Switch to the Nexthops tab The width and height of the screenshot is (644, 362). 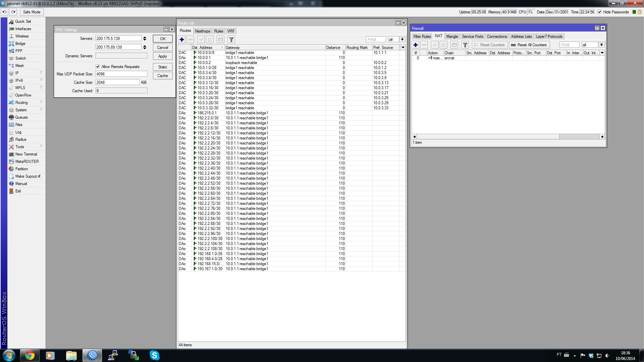click(203, 31)
